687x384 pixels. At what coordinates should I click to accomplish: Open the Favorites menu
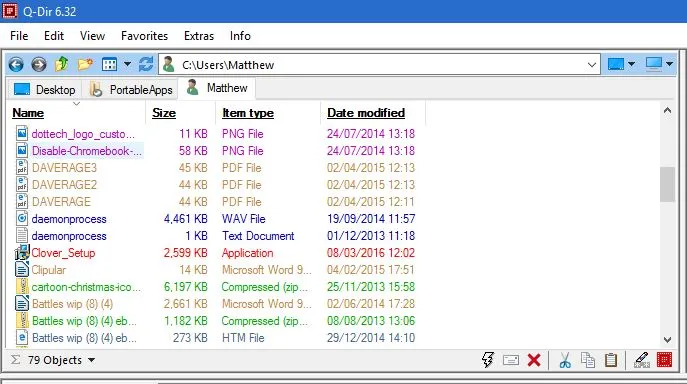click(144, 36)
